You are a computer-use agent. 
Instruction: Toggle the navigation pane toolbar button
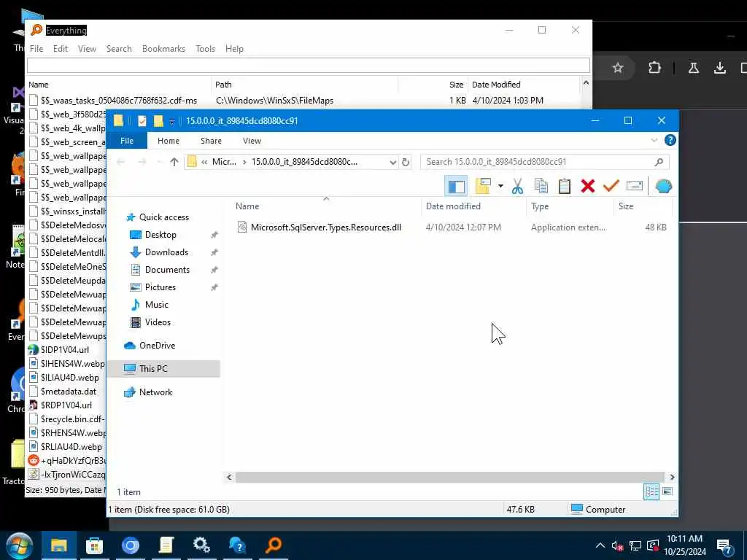456,186
